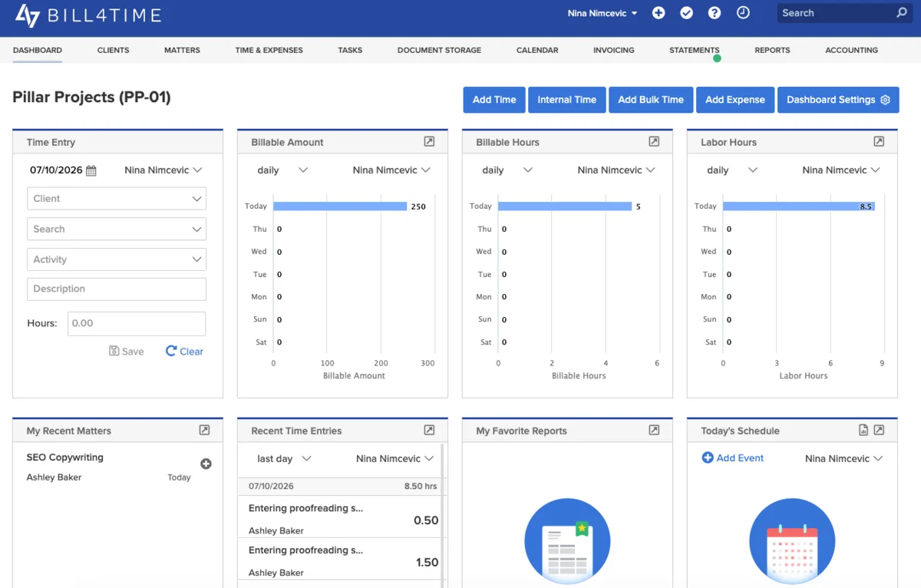Click the report icon in Today's Schedule header
Image resolution: width=921 pixels, height=588 pixels.
coord(863,431)
